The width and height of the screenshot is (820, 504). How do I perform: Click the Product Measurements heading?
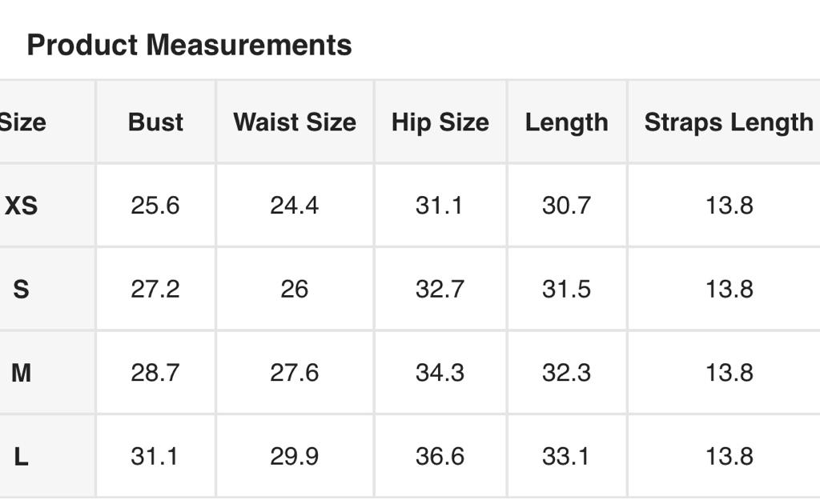(x=189, y=45)
